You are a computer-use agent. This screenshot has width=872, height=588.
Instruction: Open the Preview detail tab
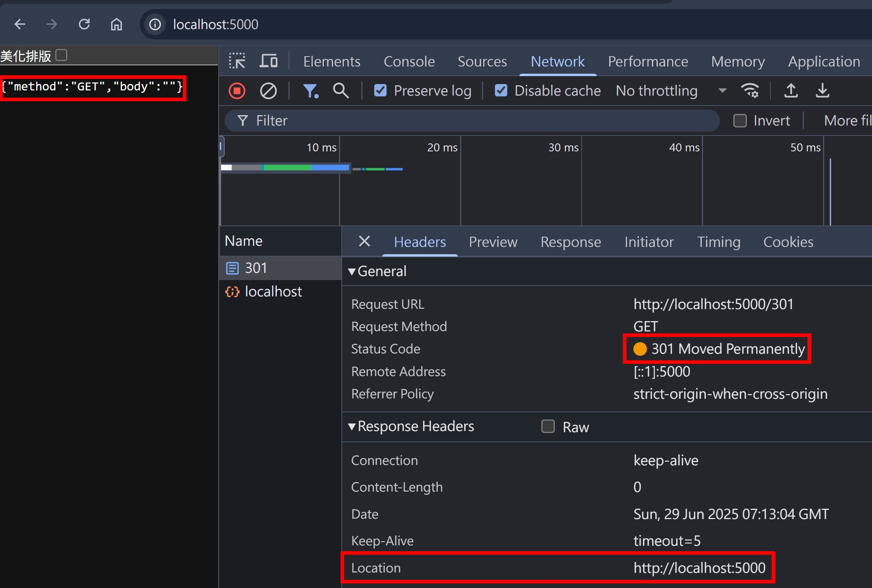point(493,242)
